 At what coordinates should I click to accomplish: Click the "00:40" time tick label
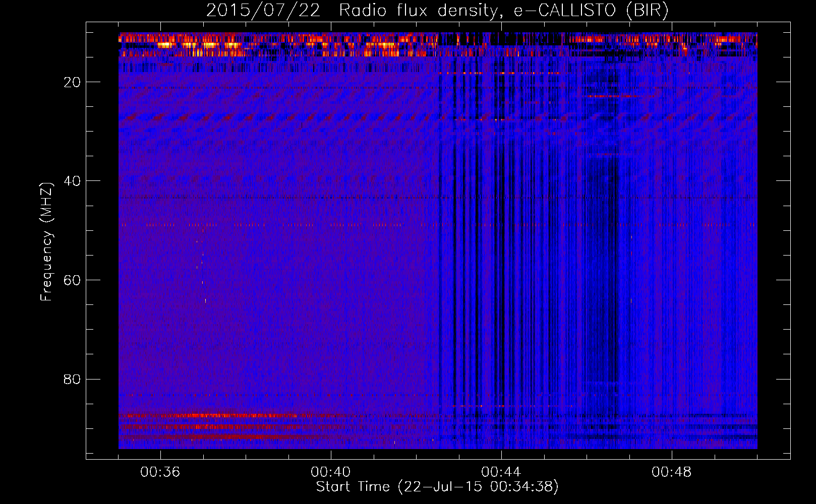click(x=331, y=472)
